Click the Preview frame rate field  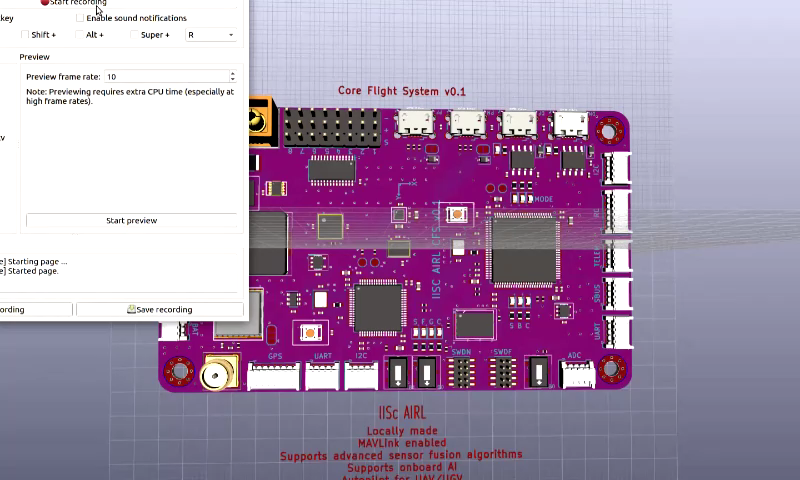pos(166,77)
